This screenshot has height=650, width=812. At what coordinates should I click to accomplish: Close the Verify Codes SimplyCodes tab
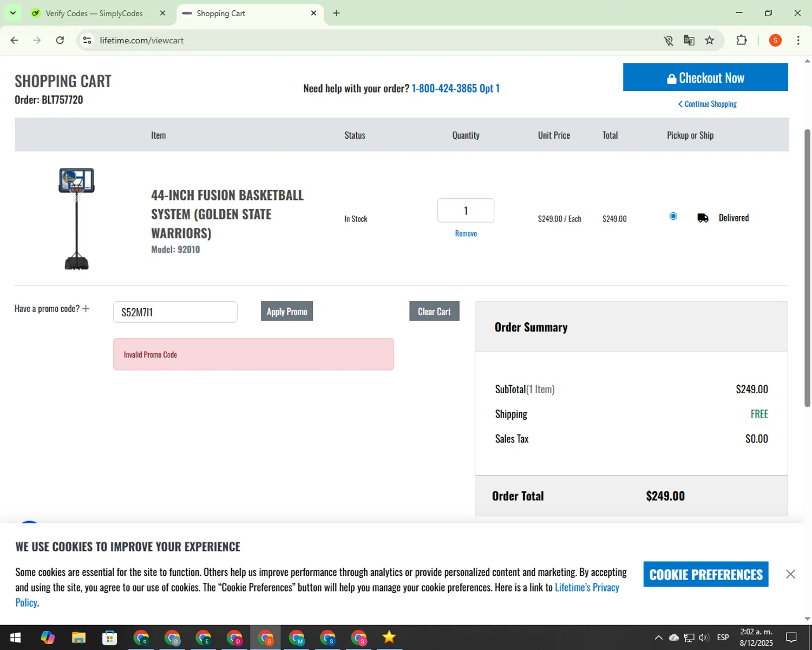(162, 13)
